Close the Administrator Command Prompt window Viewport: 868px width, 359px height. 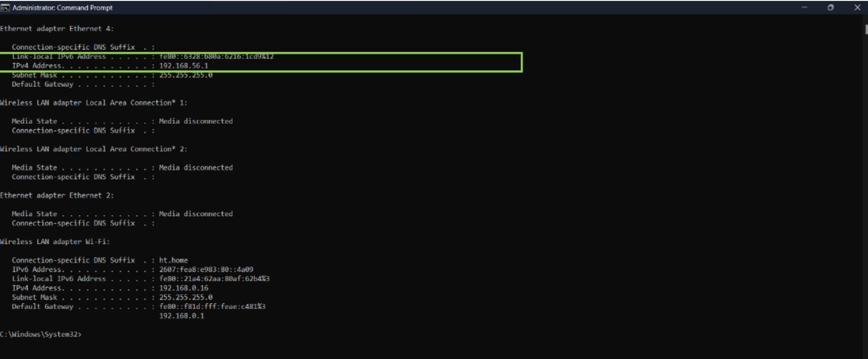pyautogui.click(x=857, y=8)
